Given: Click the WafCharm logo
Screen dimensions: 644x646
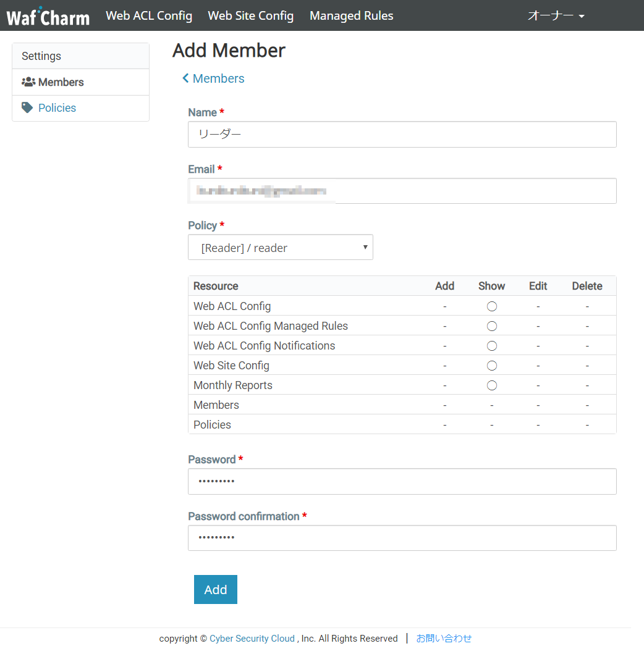Looking at the screenshot, I should [48, 16].
